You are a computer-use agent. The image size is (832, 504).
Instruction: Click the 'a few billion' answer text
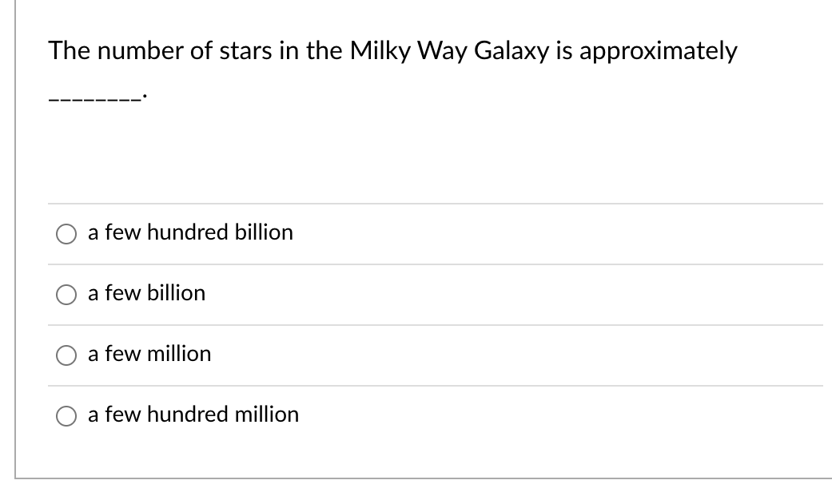tap(146, 294)
